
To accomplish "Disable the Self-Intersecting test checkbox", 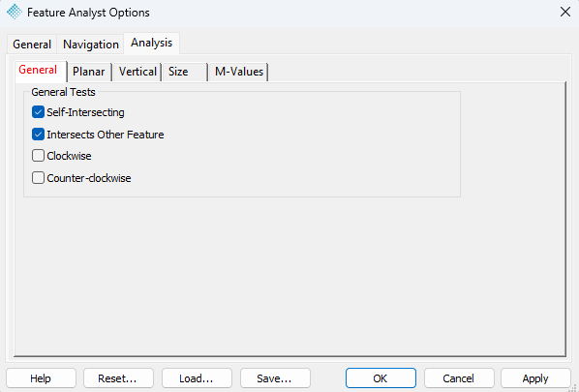I will click(x=38, y=112).
